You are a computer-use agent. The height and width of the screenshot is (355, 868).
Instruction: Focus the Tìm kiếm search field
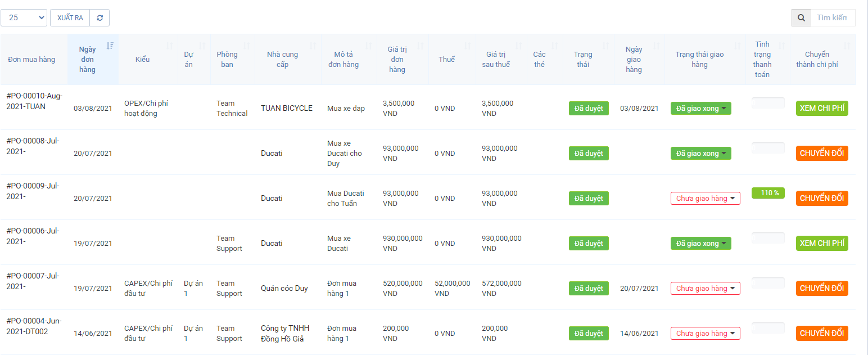(x=832, y=18)
